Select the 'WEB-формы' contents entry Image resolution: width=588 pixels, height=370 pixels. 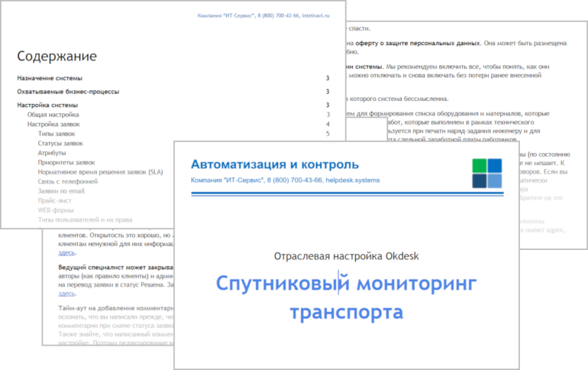click(x=56, y=210)
